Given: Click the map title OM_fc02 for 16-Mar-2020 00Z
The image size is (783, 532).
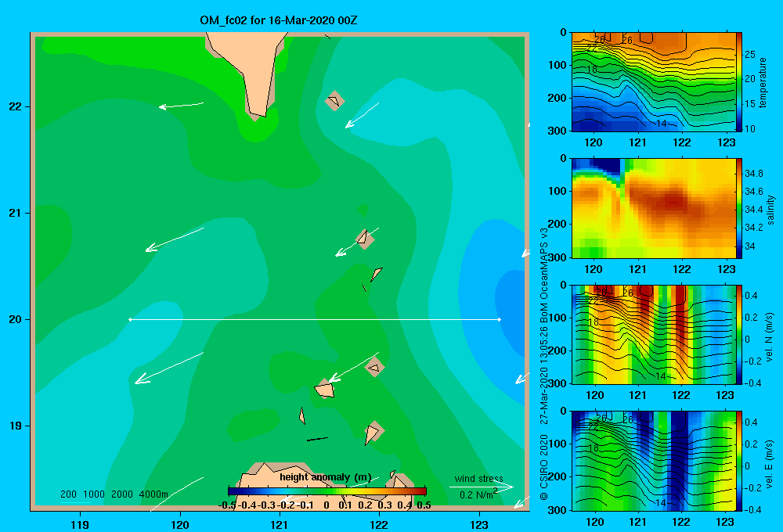Looking at the screenshot, I should point(279,20).
